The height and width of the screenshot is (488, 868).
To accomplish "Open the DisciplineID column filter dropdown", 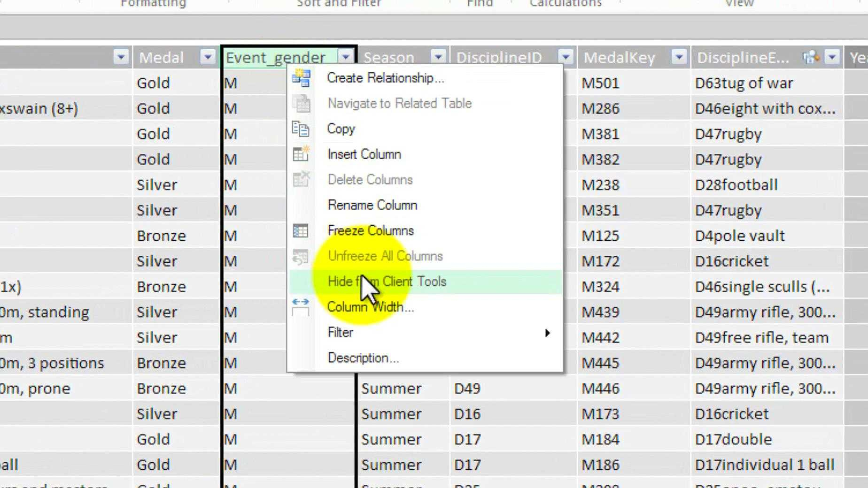I will coord(566,57).
